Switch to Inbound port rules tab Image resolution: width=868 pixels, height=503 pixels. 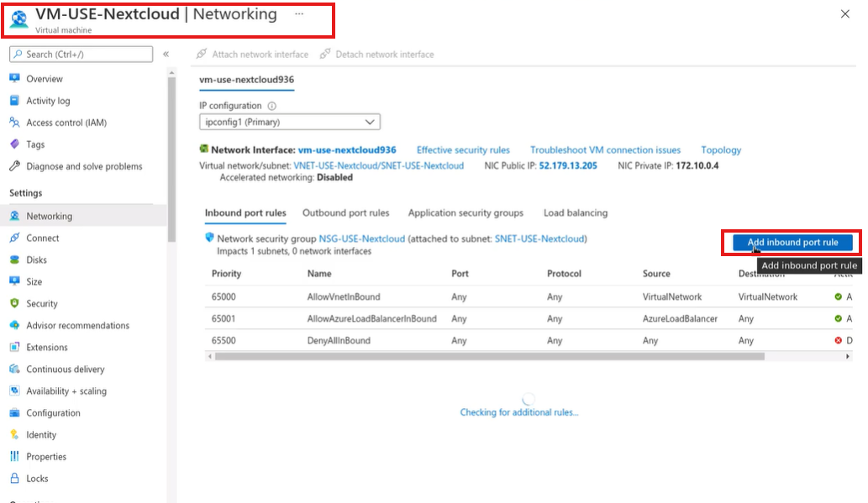point(245,213)
